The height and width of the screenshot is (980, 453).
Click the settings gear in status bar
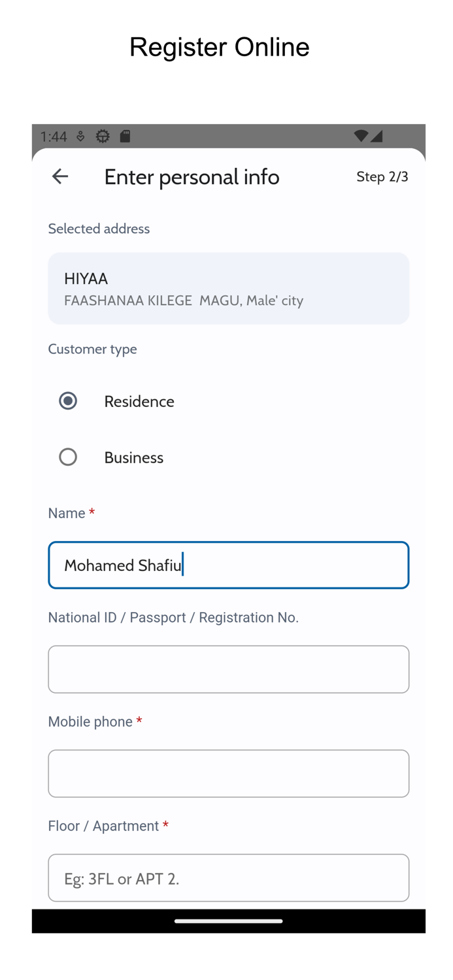pyautogui.click(x=103, y=136)
